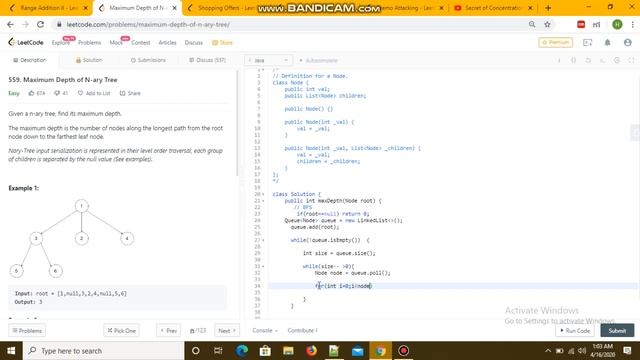Screen dimensions: 640x360
Task: Bookmark this page with the star
Action: (x=547, y=24)
